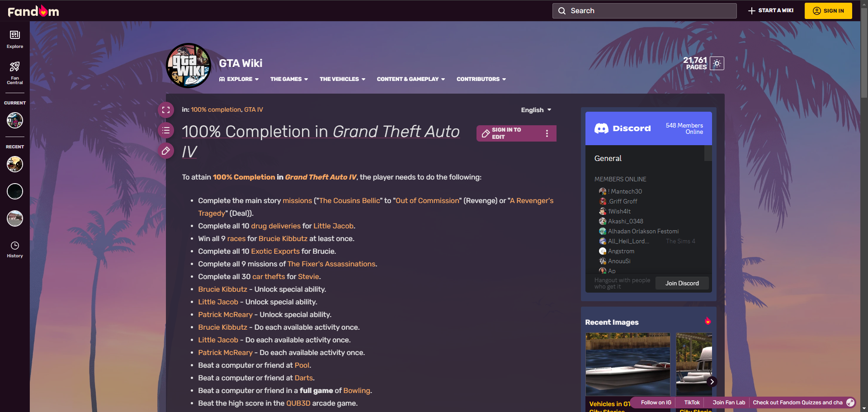Open the Darts link
The width and height of the screenshot is (868, 412).
[304, 378]
